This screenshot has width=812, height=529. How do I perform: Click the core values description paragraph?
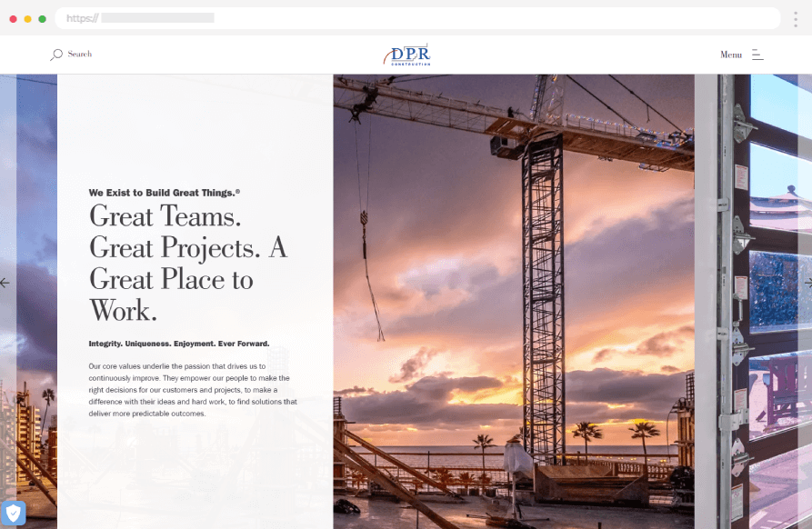[x=193, y=389]
